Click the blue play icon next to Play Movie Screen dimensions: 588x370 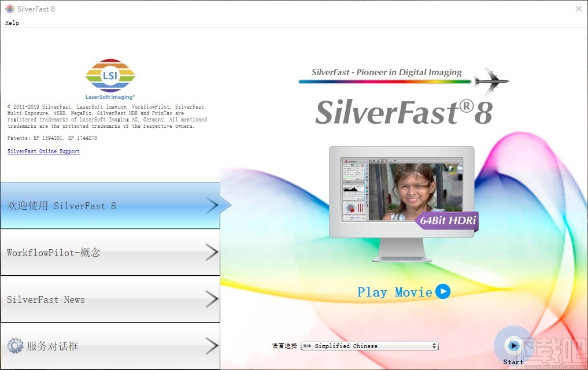443,292
